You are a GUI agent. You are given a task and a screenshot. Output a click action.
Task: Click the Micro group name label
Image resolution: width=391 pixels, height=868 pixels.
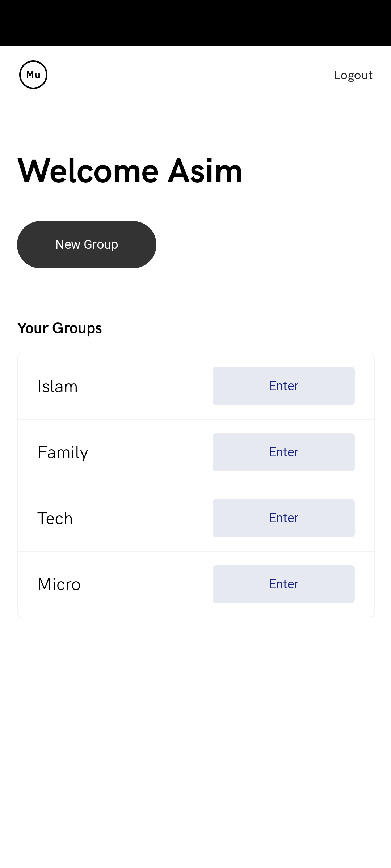(x=59, y=584)
